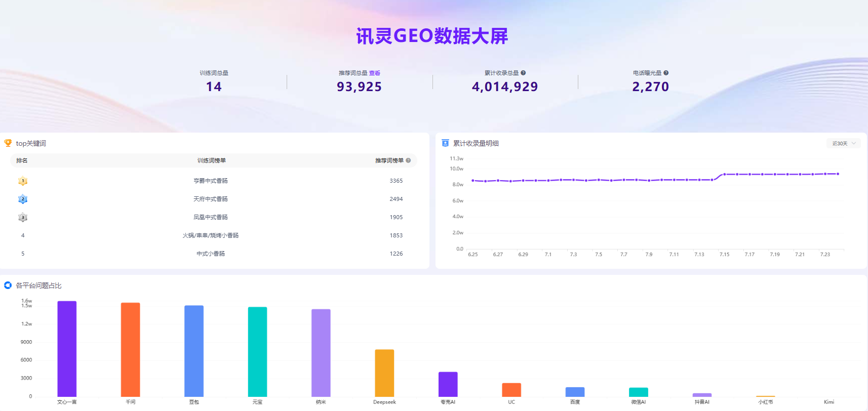868x411 pixels.
Task: Click the icon beside 各平台问题占比 title
Action: [x=8, y=285]
